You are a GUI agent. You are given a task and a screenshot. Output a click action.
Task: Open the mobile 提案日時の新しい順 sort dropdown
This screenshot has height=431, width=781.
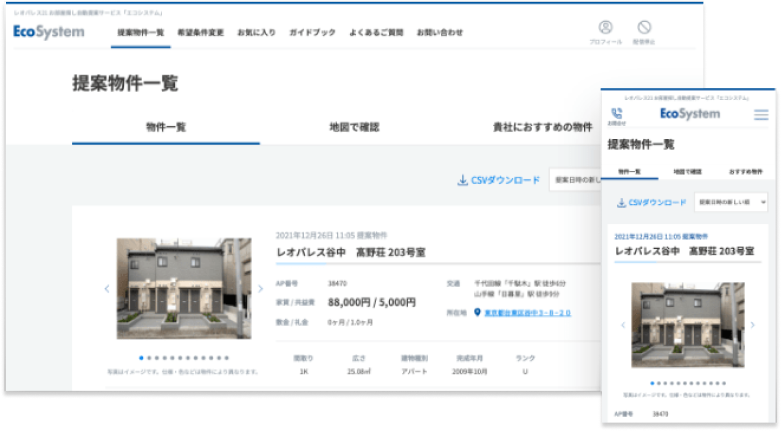click(730, 202)
